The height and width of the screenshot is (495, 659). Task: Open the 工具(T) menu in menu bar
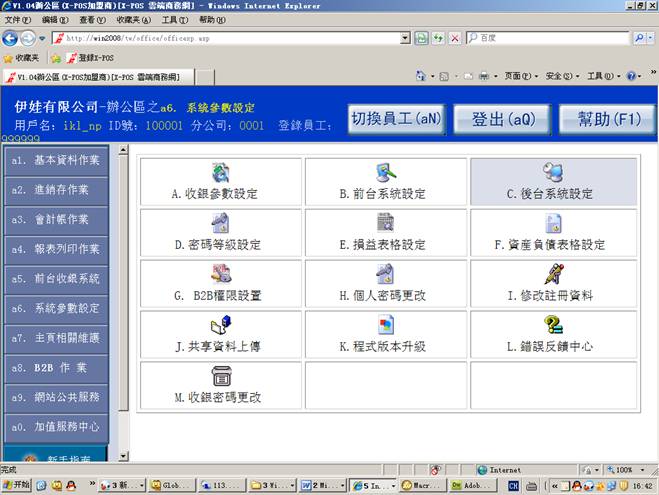[174, 20]
